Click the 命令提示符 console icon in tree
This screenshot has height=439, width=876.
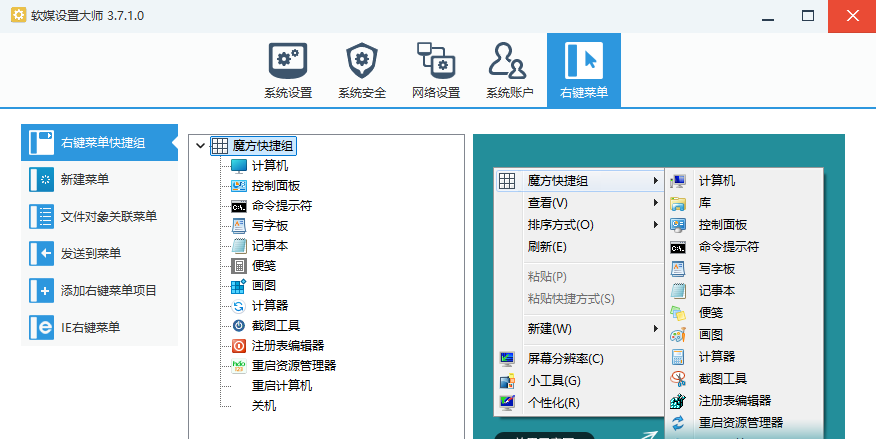click(238, 206)
